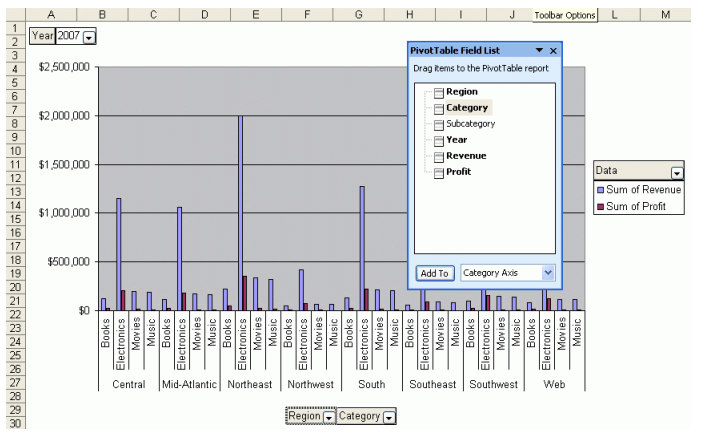
Task: Open the Year 2007 filter dropdown
Action: point(91,36)
